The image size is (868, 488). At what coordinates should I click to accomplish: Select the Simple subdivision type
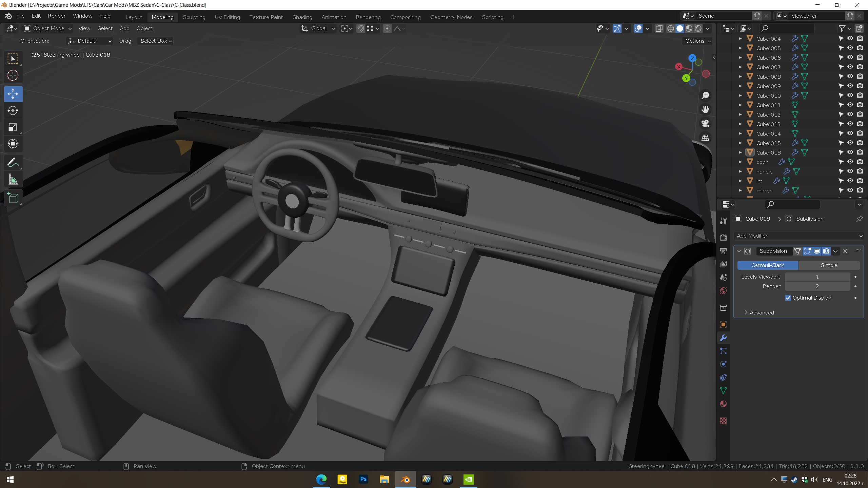pos(829,265)
